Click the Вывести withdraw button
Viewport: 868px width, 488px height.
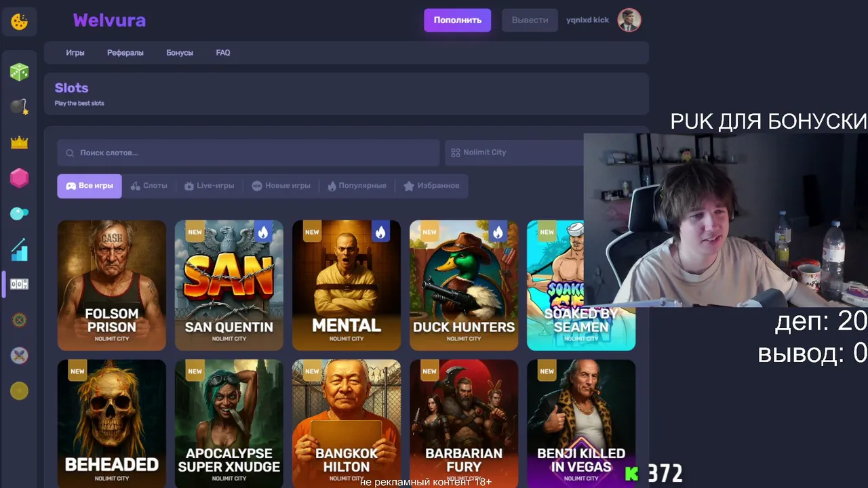pos(530,20)
